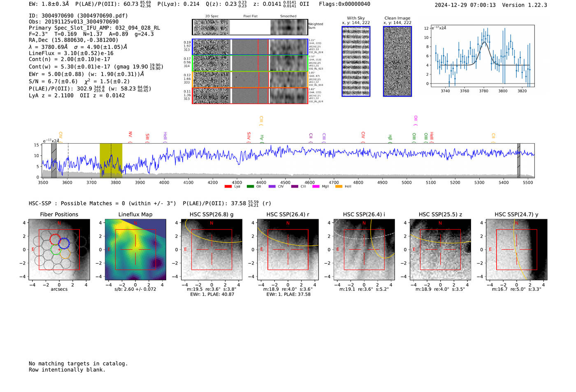576x392 pixels.
Task: Click the purple HeII line marker label
Action: pyautogui.click(x=165, y=136)
